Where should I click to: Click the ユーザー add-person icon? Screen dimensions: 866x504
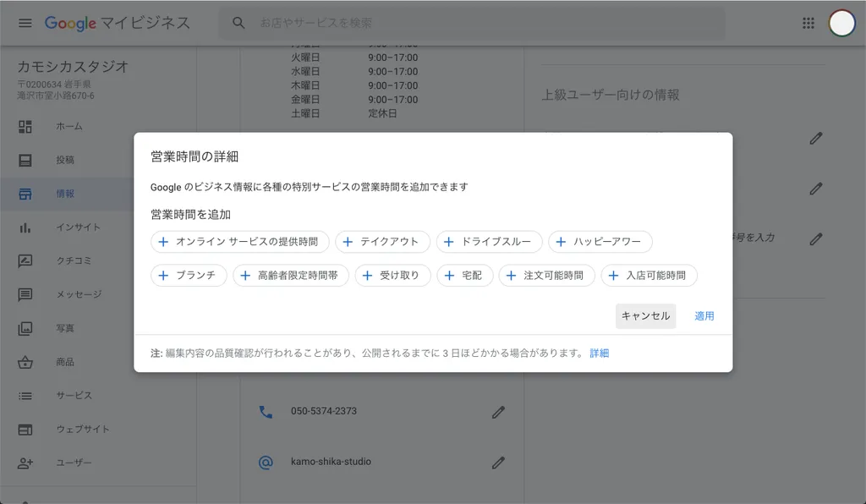pos(25,463)
